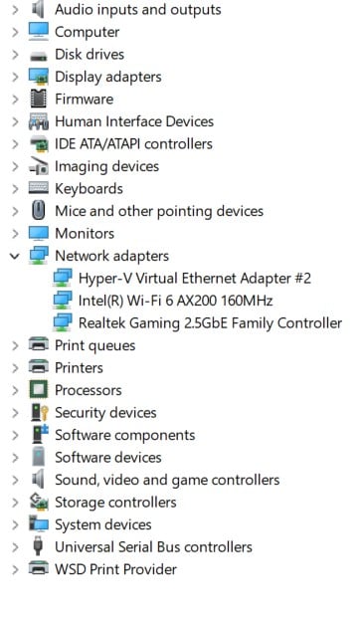The width and height of the screenshot is (364, 620).
Task: Click the Intel Wi-Fi 6 AX200 adapter icon
Action: [63, 301]
